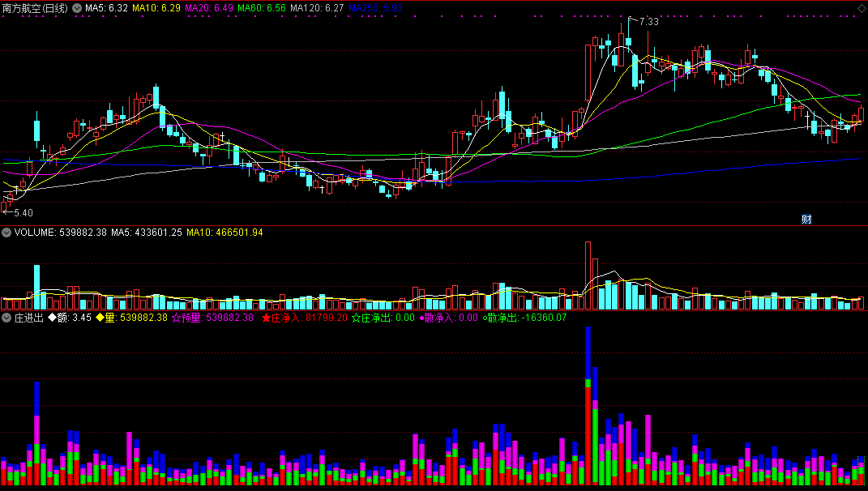Open the dropdown arrow beside 南方航空(日线)
Screen dimensions: 868x491
pos(77,8)
